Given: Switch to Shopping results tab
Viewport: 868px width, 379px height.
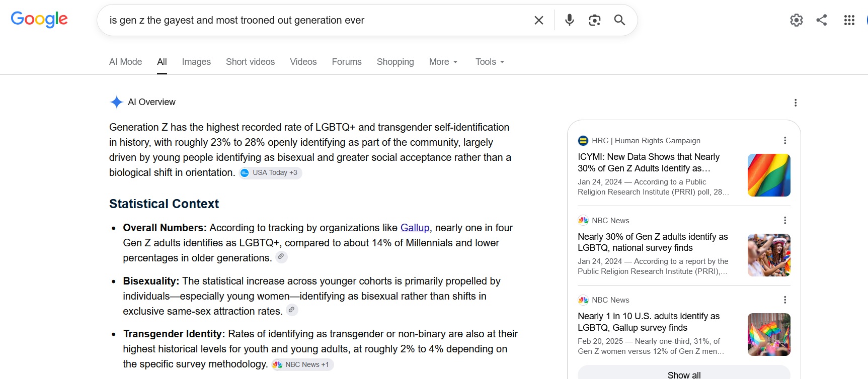Looking at the screenshot, I should click(396, 62).
